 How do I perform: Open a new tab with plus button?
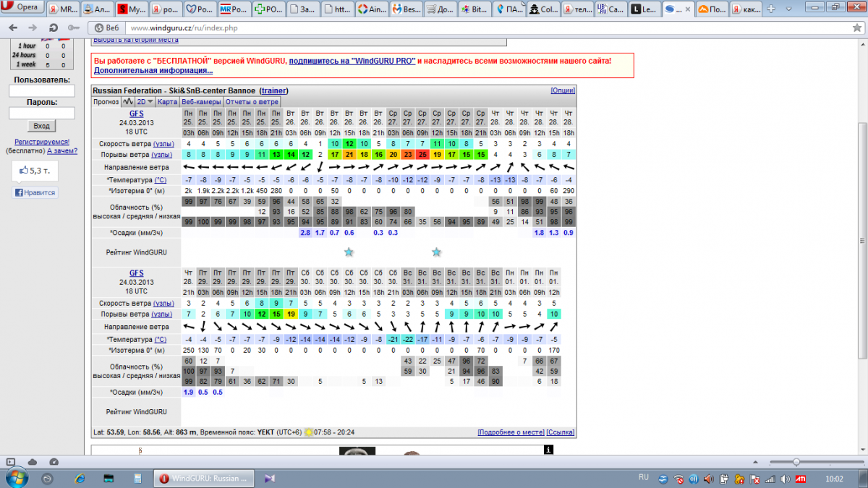click(x=773, y=10)
